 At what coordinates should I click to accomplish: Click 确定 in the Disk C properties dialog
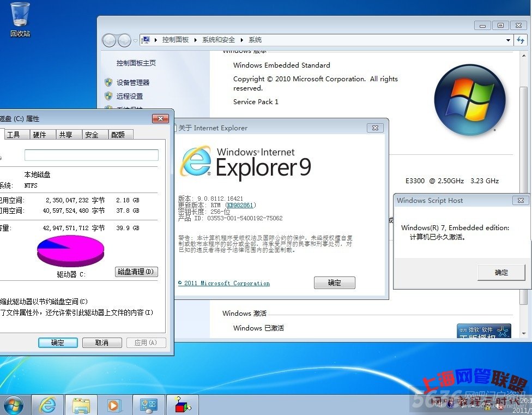point(58,342)
